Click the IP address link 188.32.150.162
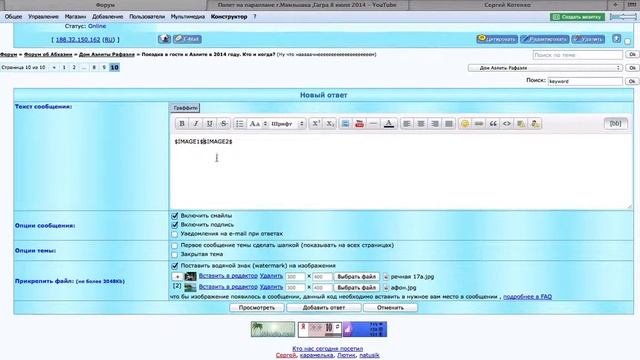 [x=78, y=40]
